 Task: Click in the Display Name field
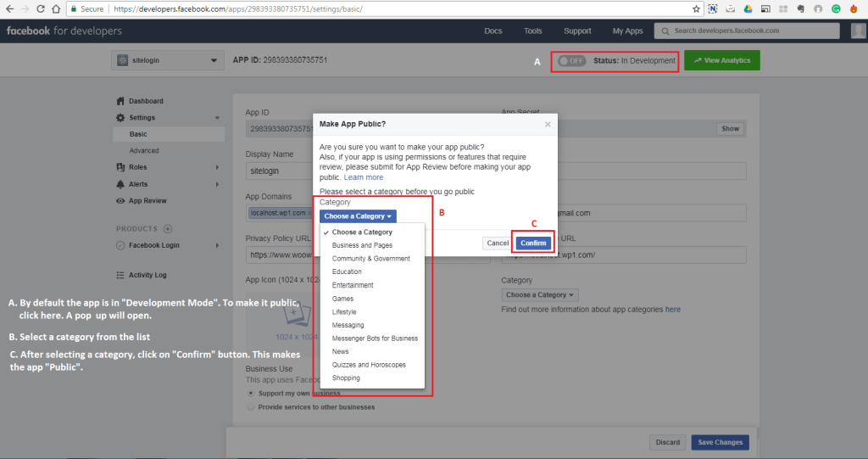[x=280, y=171]
